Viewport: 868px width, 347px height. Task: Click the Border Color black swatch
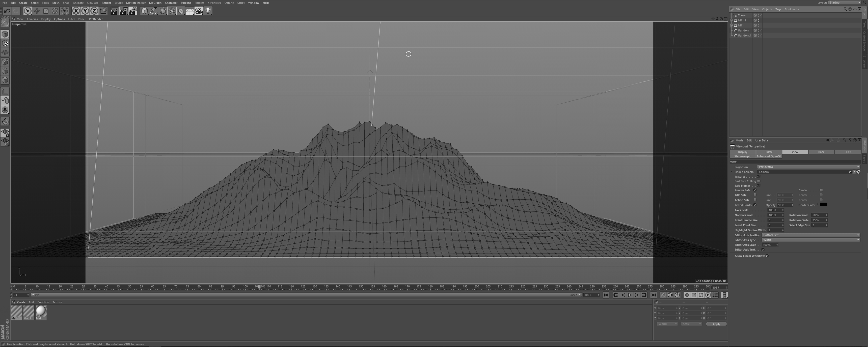823,205
